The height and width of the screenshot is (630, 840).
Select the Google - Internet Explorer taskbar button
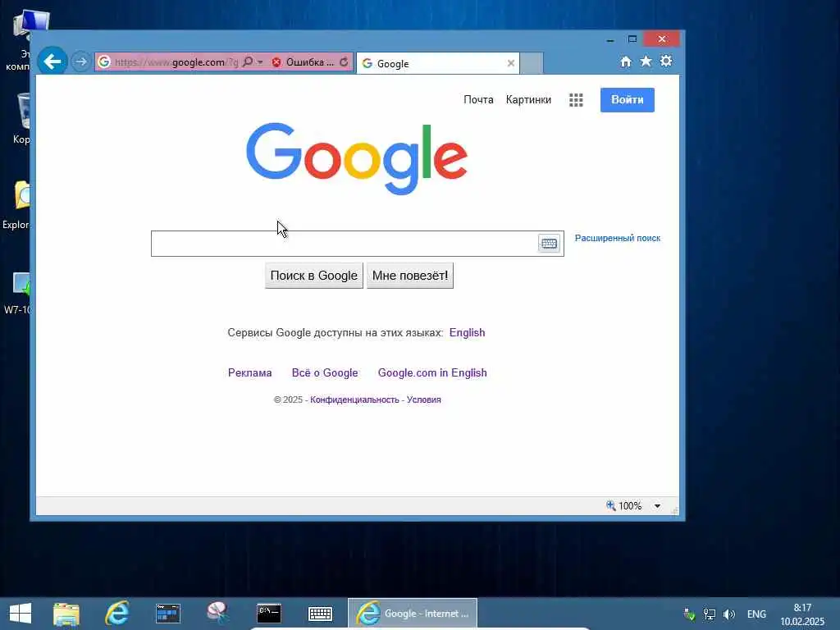coord(413,614)
